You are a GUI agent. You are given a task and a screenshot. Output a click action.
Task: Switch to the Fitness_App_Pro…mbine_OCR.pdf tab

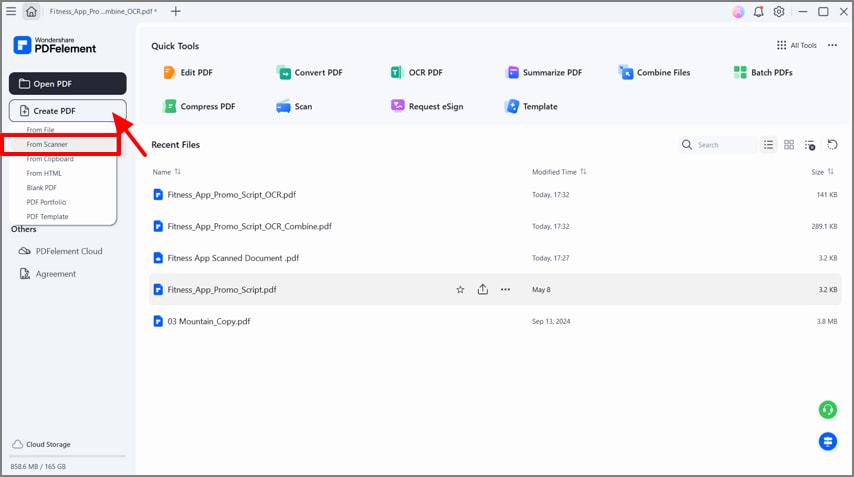coord(103,11)
